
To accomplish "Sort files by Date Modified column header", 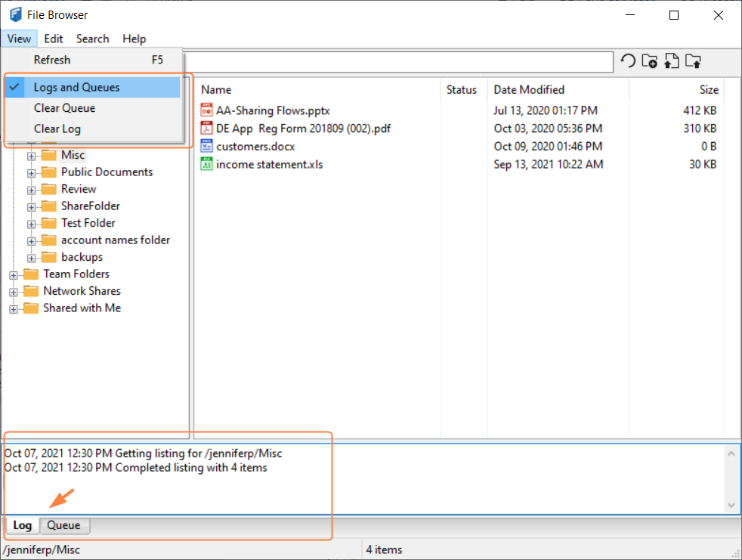I will pyautogui.click(x=529, y=90).
